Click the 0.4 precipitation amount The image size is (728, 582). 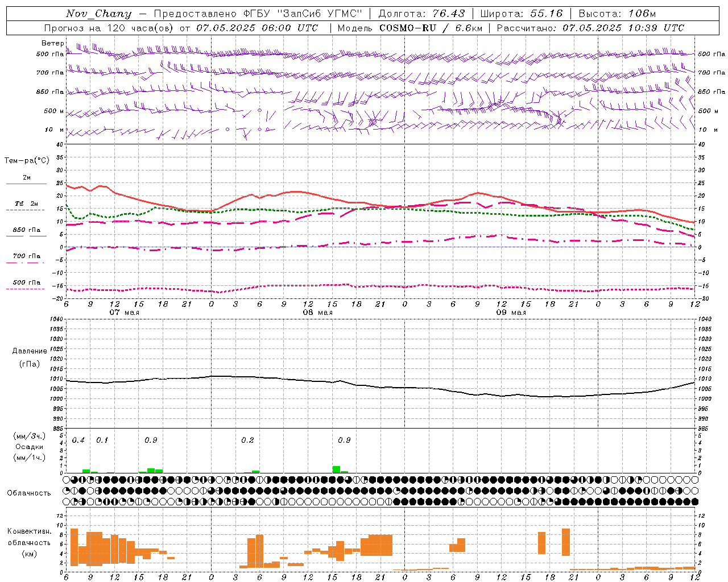click(78, 440)
